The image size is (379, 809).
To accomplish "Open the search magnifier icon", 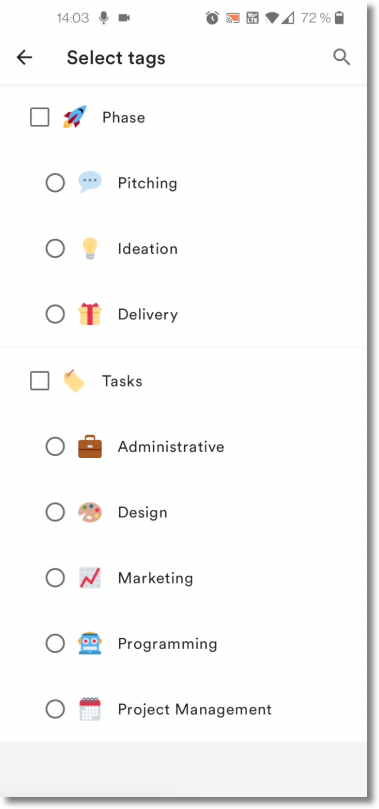I will (x=341, y=57).
